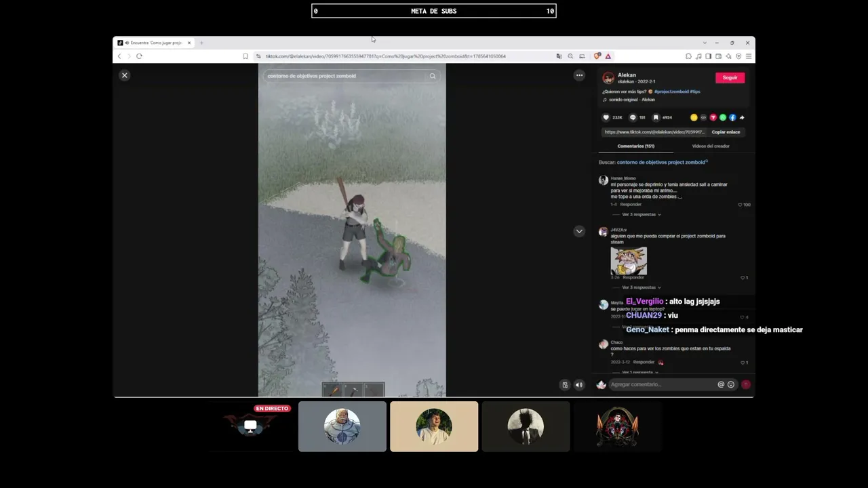Reply to the comment about buying Project Zomboid

[633, 277]
